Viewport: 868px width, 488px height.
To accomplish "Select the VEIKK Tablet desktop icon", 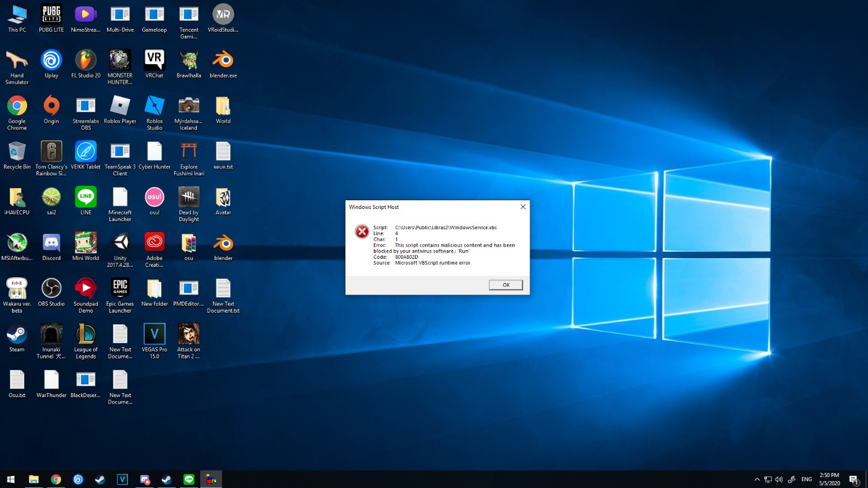I will 86,156.
